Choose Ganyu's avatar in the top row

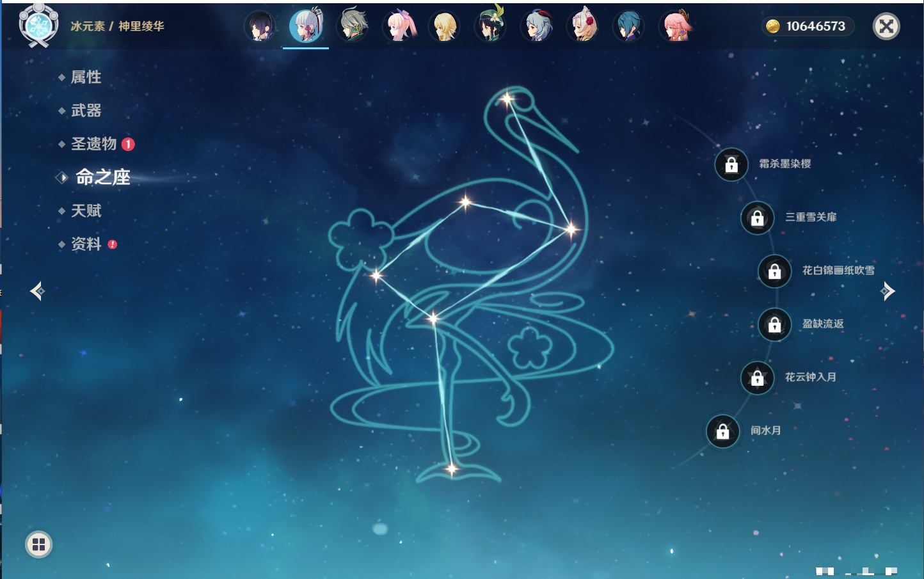tap(537, 26)
